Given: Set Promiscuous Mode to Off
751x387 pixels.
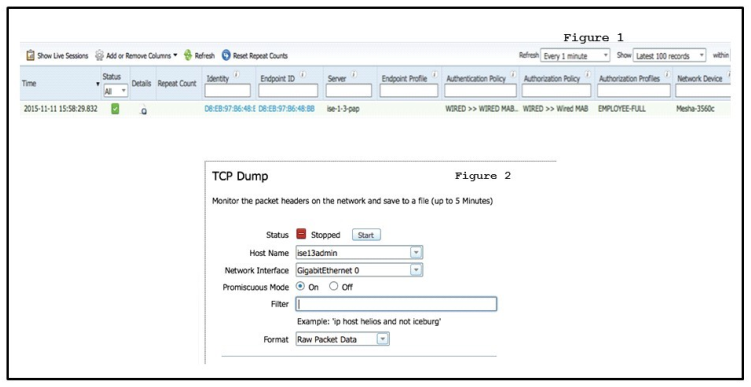Looking at the screenshot, I should [x=333, y=286].
